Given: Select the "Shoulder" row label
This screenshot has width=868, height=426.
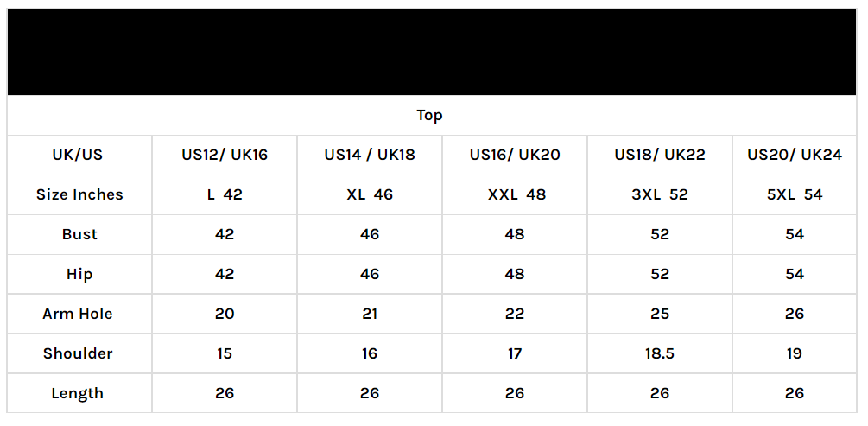Looking at the screenshot, I should click(78, 353).
